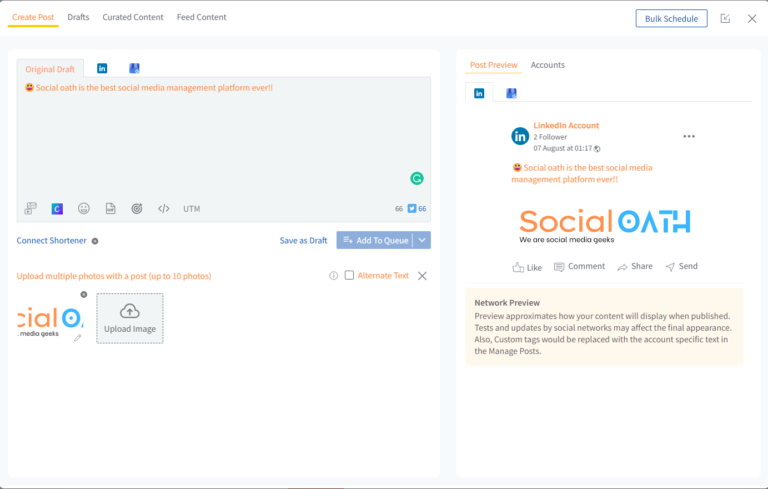Expand the Add To Queue dropdown arrow

(x=422, y=240)
